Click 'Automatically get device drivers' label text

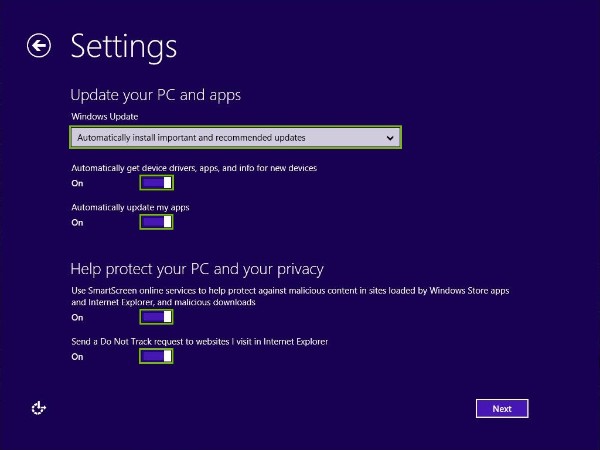coord(194,168)
